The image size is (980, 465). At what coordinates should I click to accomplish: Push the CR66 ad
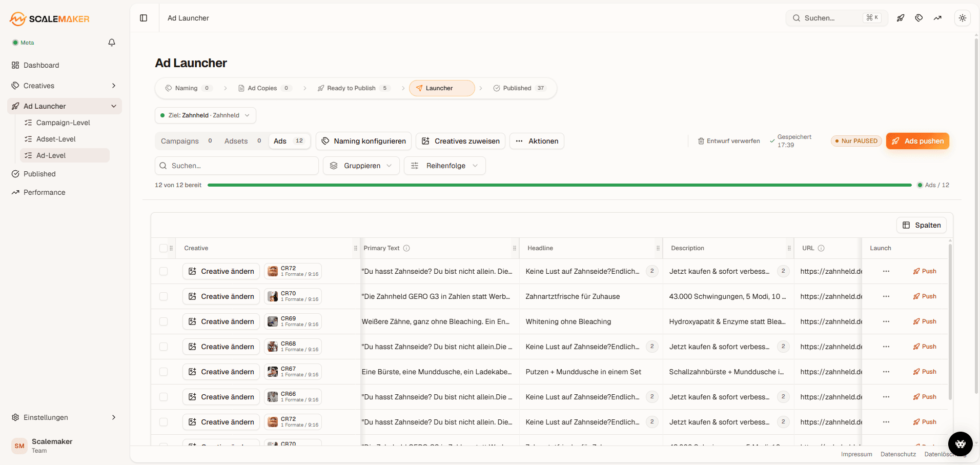[925, 397]
